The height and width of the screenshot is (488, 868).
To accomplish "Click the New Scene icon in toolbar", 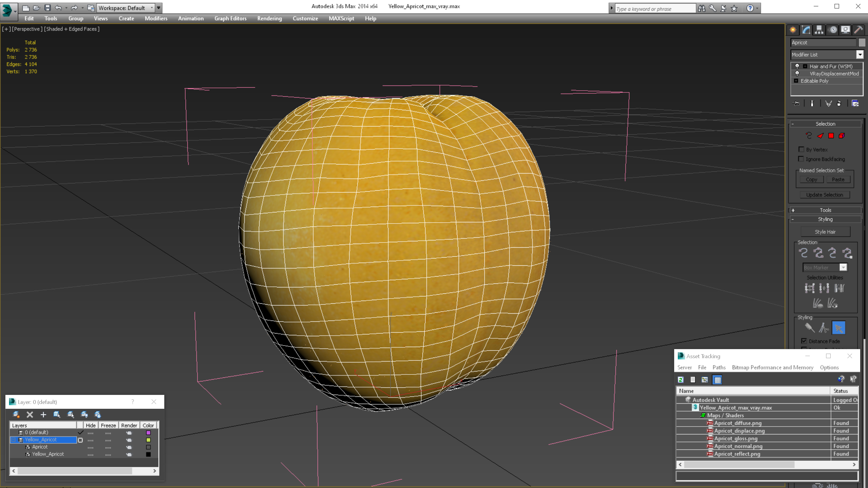I will pos(26,8).
